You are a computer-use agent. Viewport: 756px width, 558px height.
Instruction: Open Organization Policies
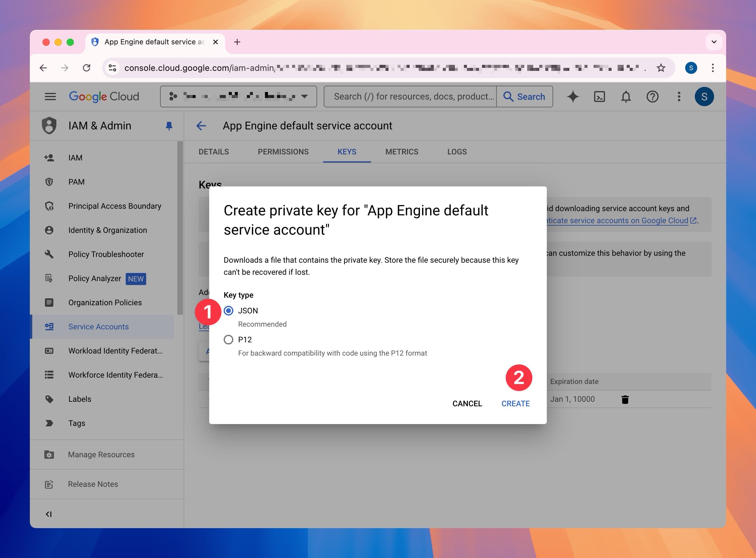(102, 302)
